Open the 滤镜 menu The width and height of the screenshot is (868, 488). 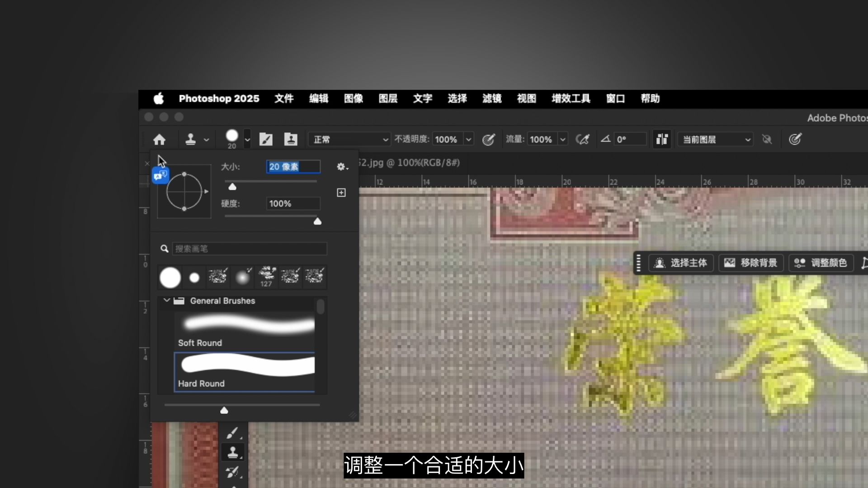(491, 99)
